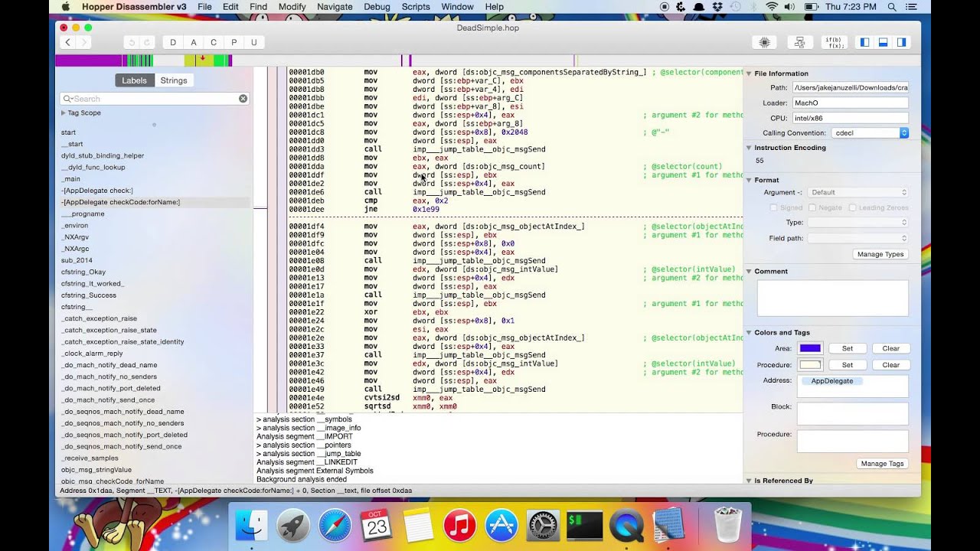Enable the Signed format checkbox

tap(775, 207)
